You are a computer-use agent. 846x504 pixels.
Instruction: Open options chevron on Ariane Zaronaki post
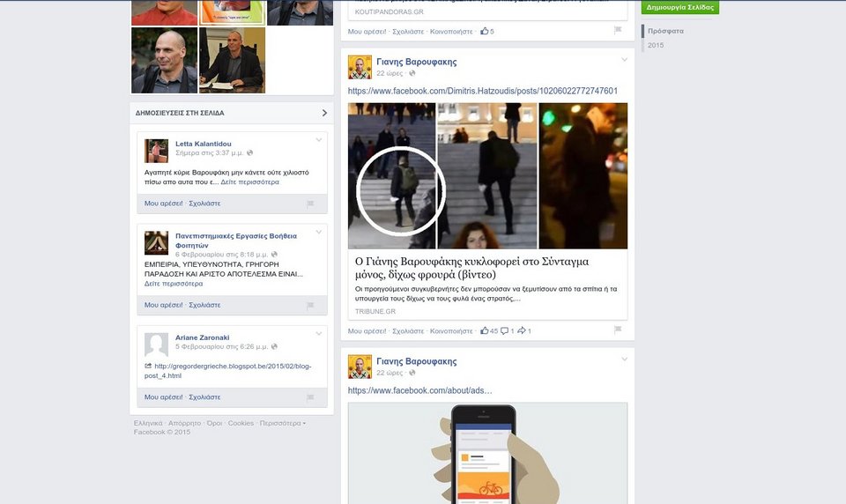[x=319, y=334]
